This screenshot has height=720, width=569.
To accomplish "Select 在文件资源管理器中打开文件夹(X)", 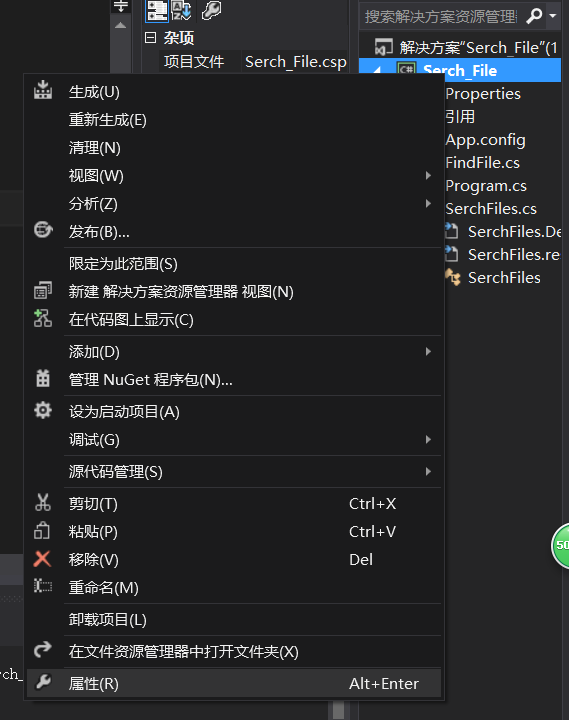I will click(x=234, y=651).
